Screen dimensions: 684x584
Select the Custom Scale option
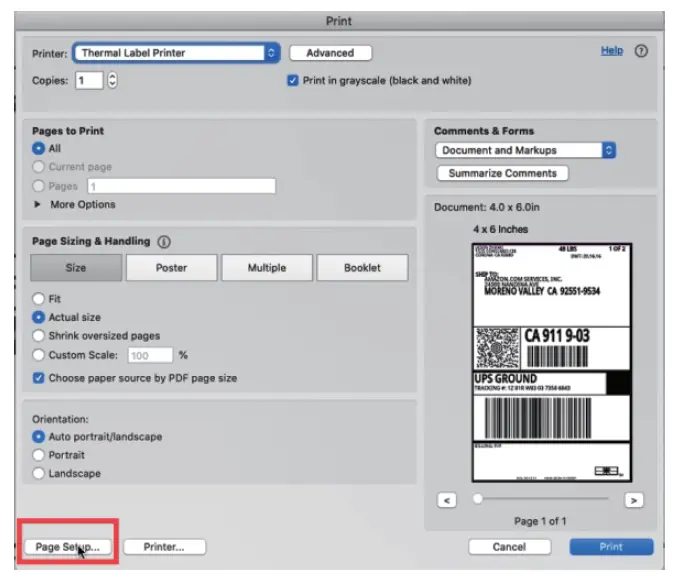pos(38,355)
